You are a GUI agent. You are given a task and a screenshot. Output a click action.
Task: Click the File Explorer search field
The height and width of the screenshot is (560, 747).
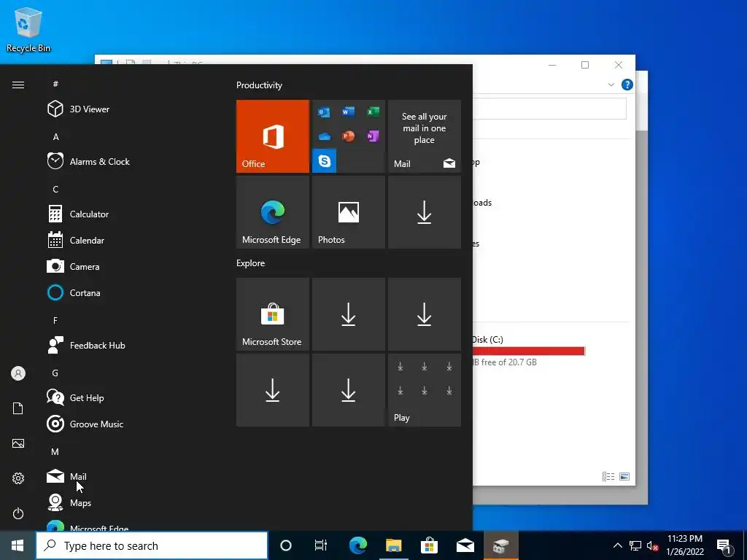(x=550, y=109)
